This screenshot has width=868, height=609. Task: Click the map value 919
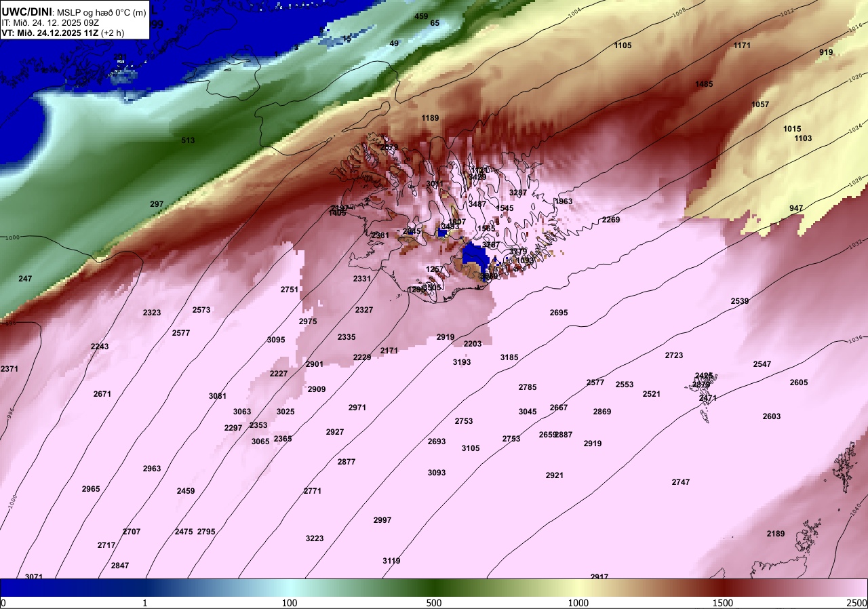pyautogui.click(x=826, y=52)
